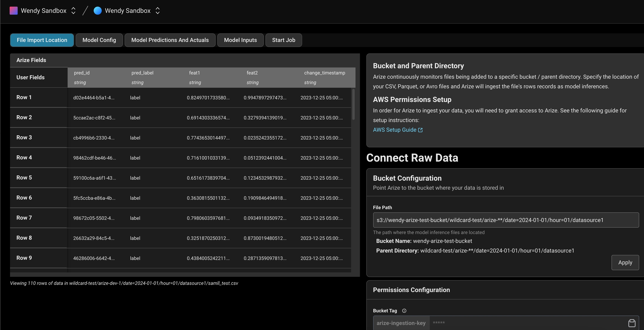Open the AWS Setup Guide link
This screenshot has height=330, width=644.
click(x=394, y=130)
